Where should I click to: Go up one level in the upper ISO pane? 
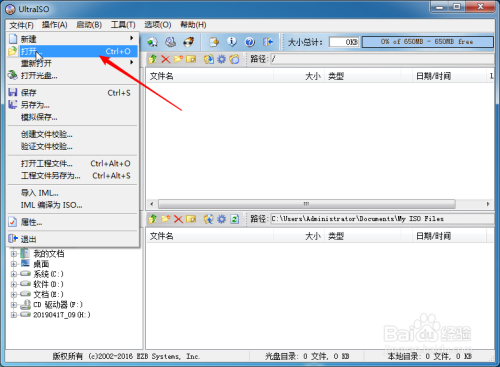point(153,59)
